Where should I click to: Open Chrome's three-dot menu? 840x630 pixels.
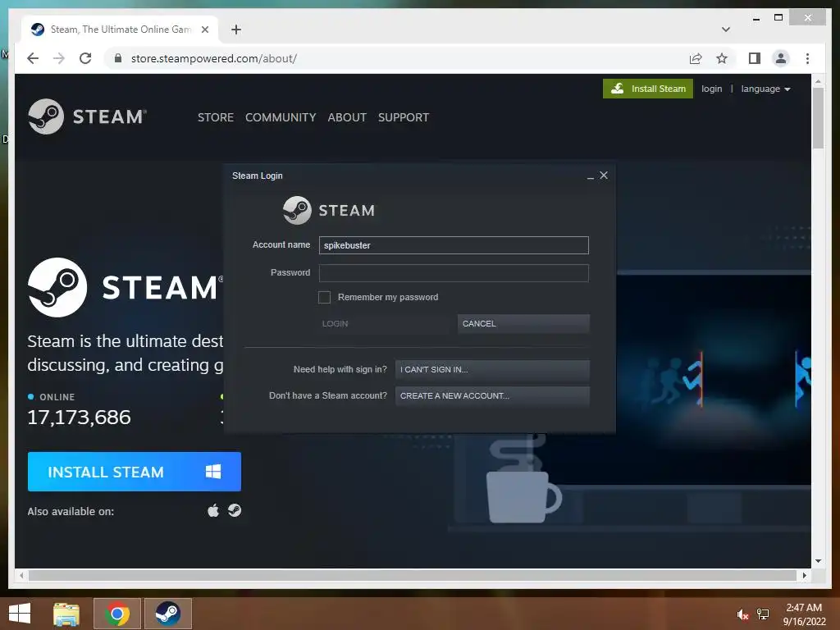pyautogui.click(x=807, y=58)
